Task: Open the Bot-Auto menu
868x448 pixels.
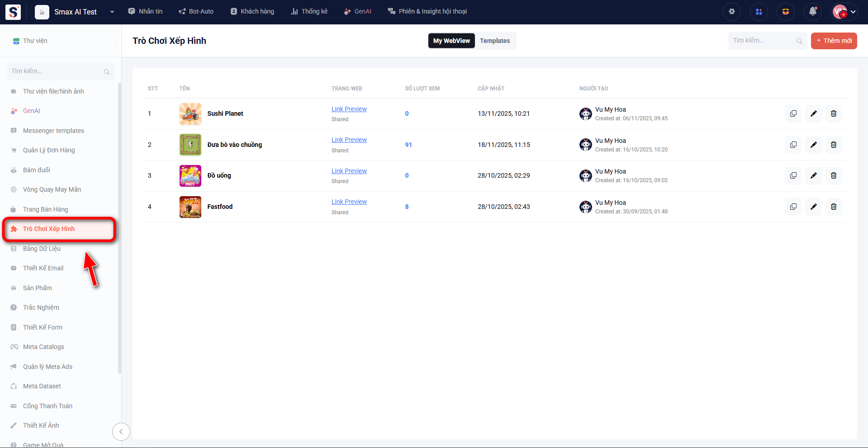Action: 196,11
